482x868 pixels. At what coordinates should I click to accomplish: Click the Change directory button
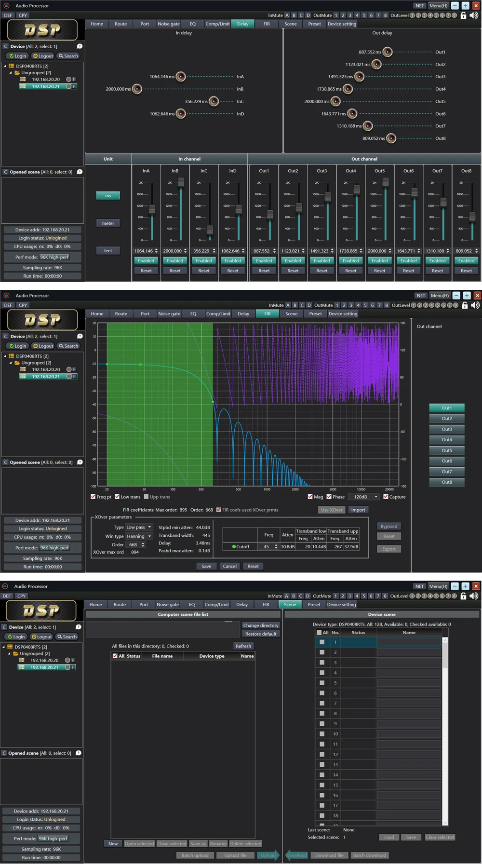tap(260, 625)
